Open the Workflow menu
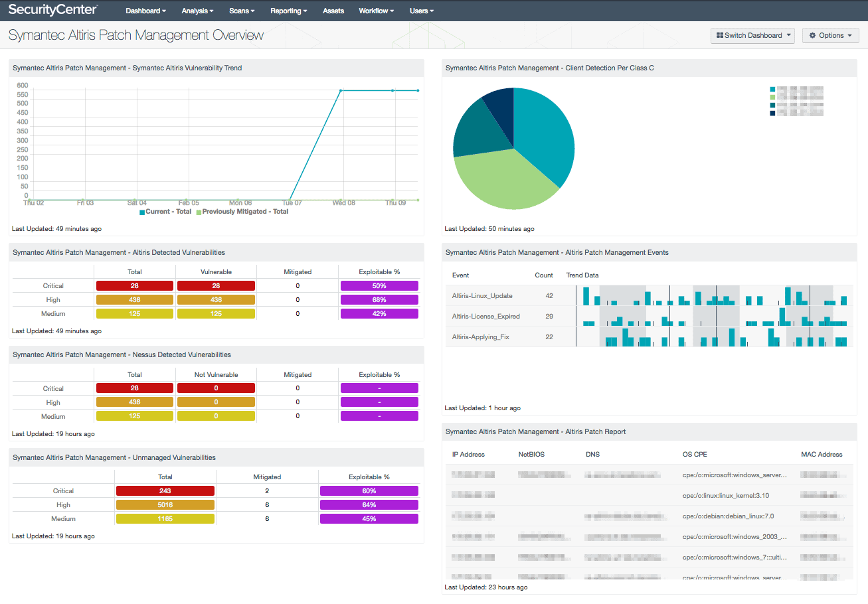Screen dimensions: 868x604 376,11
